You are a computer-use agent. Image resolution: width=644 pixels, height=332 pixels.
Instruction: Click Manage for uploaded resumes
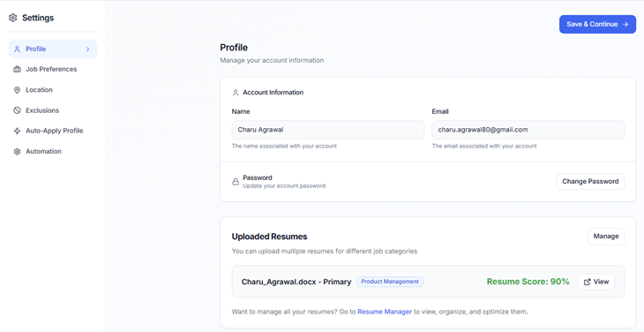coord(606,237)
